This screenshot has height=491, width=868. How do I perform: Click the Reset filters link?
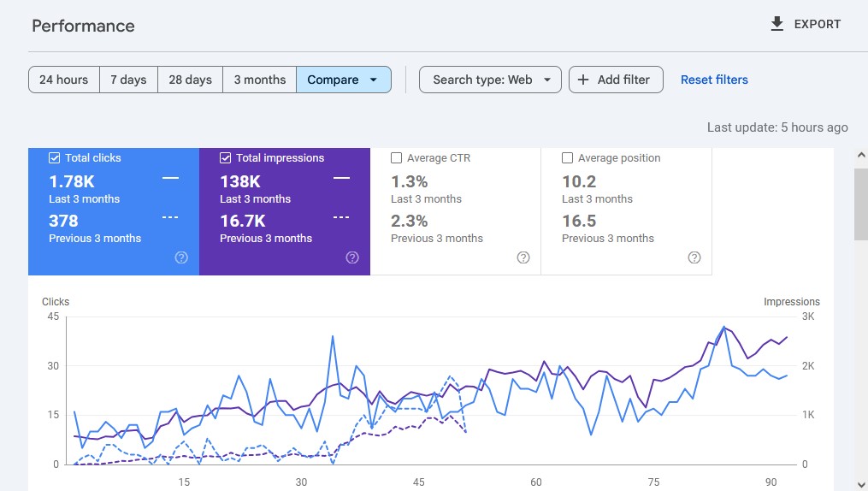(x=714, y=80)
